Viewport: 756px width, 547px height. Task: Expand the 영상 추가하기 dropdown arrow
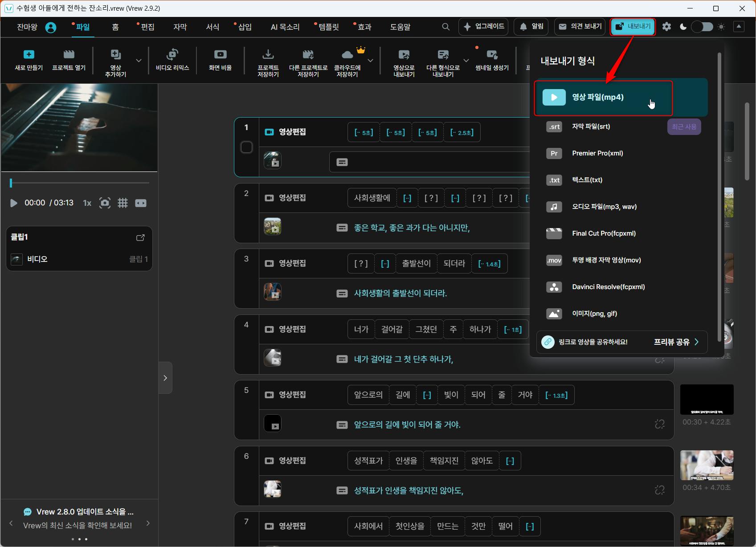coord(139,61)
